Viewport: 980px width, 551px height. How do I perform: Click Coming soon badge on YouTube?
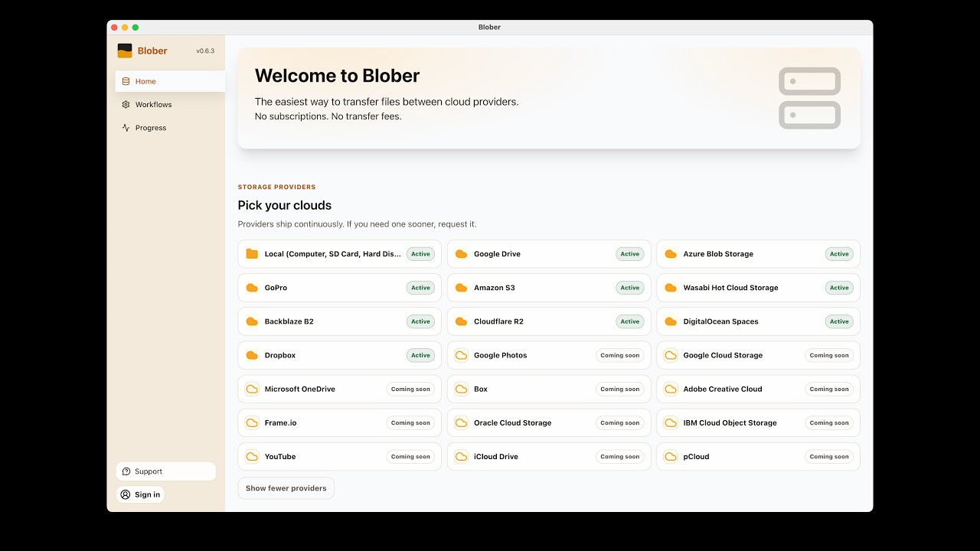[x=410, y=456]
